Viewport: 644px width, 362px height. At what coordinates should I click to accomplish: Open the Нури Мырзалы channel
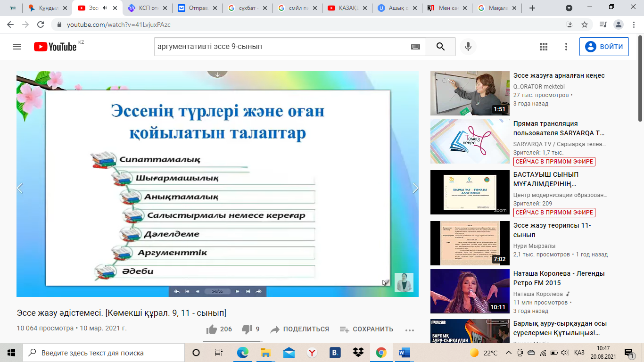tap(535, 246)
